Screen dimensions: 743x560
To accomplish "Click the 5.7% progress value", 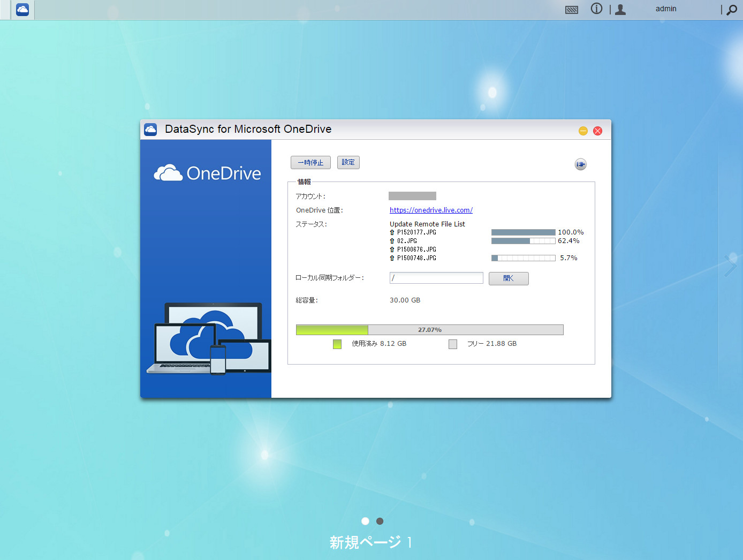I will 568,258.
